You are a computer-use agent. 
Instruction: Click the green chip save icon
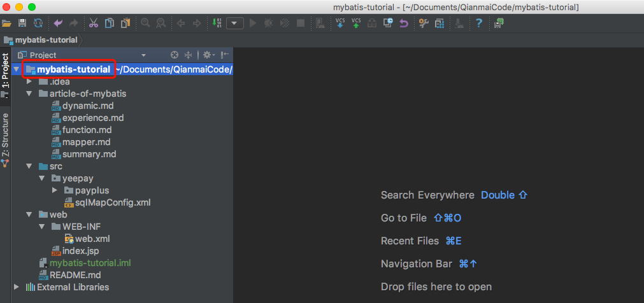[499, 24]
